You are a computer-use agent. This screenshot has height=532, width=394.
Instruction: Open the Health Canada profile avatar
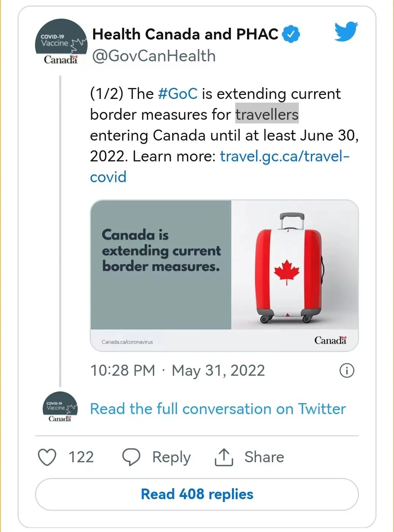[x=61, y=42]
